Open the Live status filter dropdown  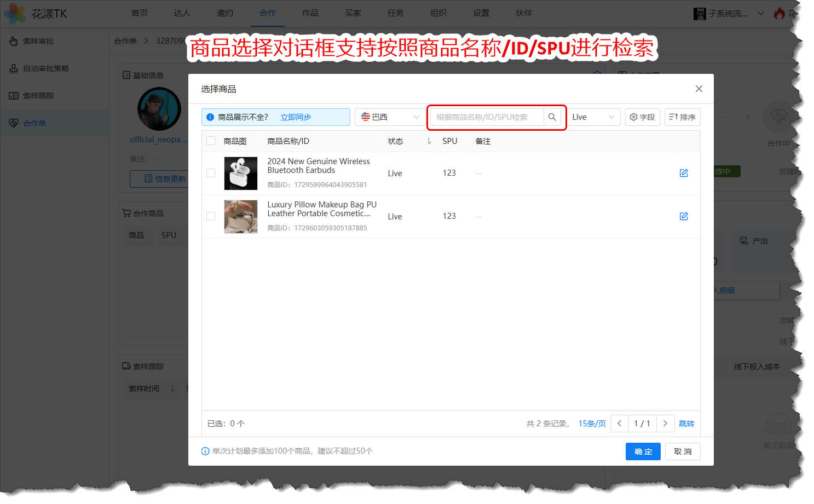point(593,117)
